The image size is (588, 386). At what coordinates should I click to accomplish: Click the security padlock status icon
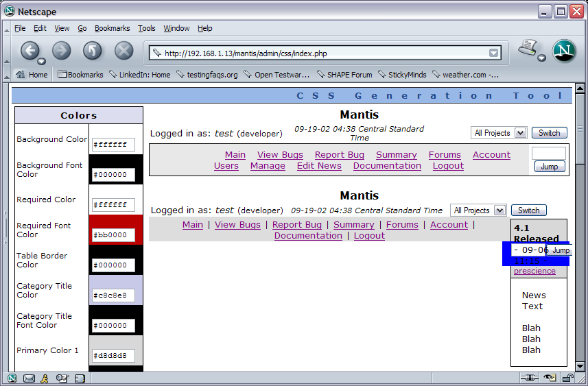pyautogui.click(x=569, y=378)
